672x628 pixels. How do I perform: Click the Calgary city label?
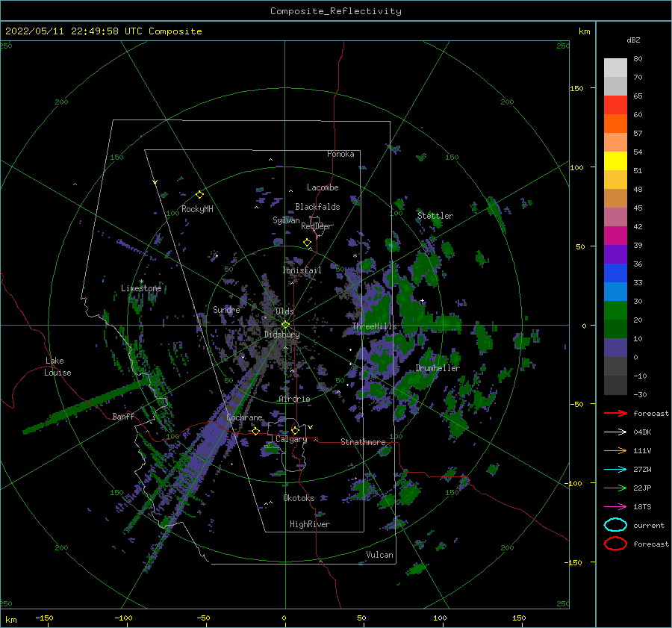point(291,439)
